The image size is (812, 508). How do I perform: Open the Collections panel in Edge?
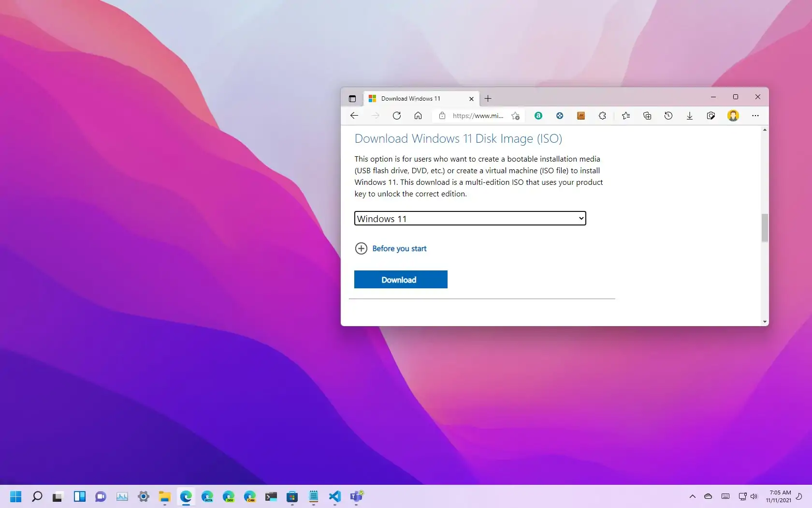(647, 116)
